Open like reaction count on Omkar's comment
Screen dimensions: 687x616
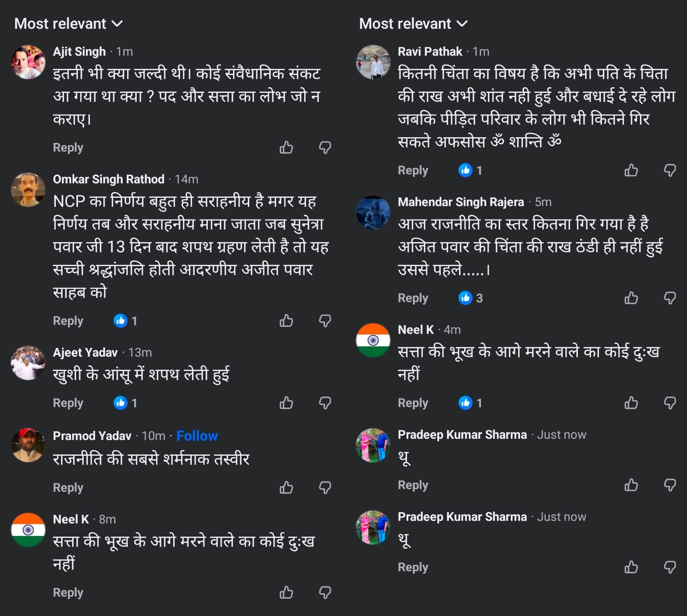pos(126,321)
